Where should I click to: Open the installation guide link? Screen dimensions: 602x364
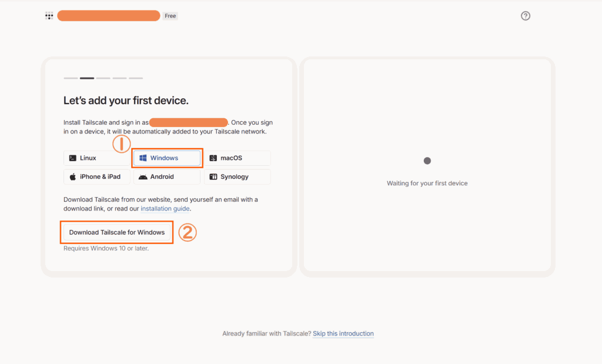click(165, 209)
